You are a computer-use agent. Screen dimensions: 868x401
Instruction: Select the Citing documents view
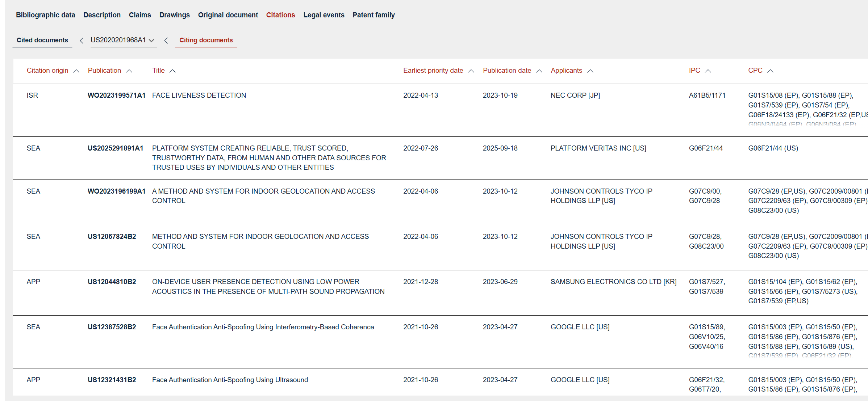click(206, 40)
